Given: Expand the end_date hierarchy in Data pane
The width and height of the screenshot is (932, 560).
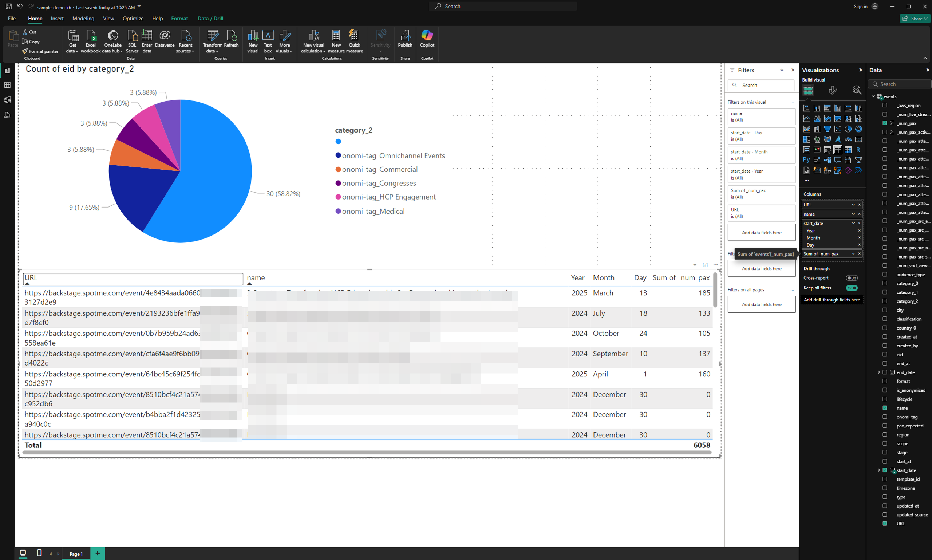Looking at the screenshot, I should (879, 372).
